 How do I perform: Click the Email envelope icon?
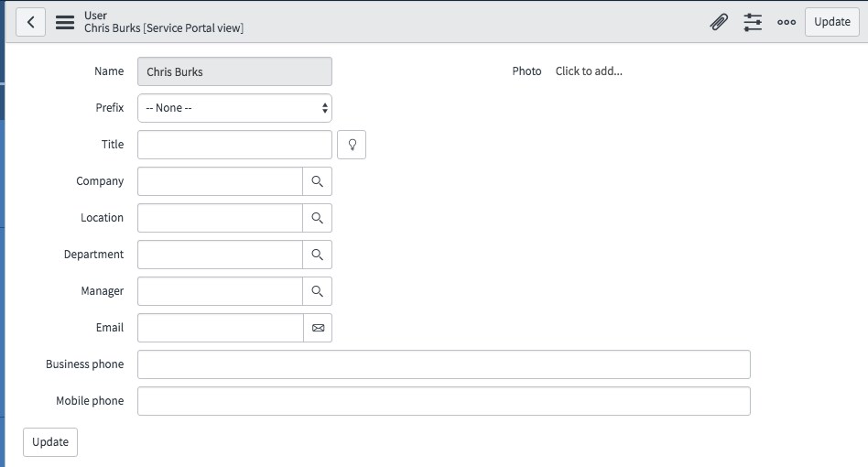pyautogui.click(x=318, y=328)
